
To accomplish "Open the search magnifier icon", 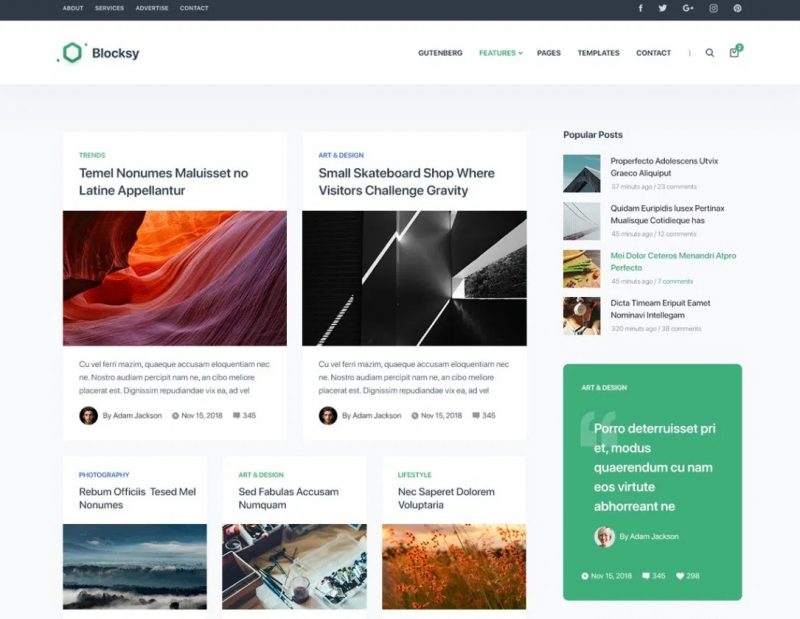I will [x=710, y=53].
